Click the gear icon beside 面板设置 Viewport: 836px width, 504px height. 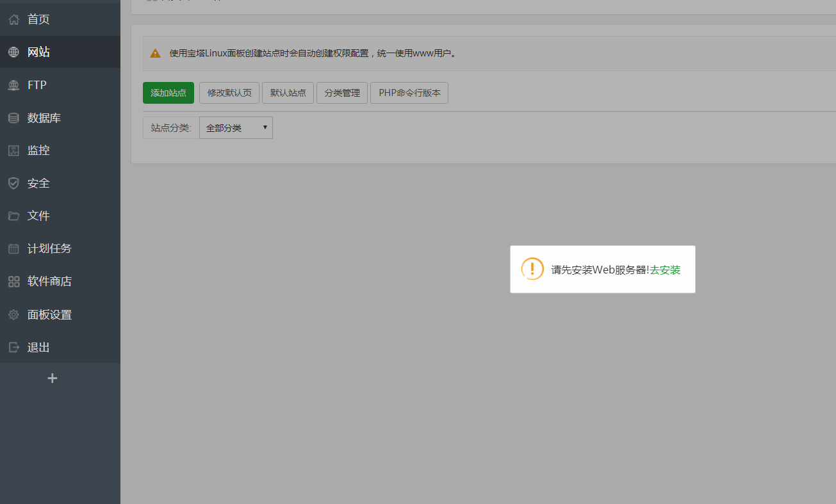coord(13,314)
